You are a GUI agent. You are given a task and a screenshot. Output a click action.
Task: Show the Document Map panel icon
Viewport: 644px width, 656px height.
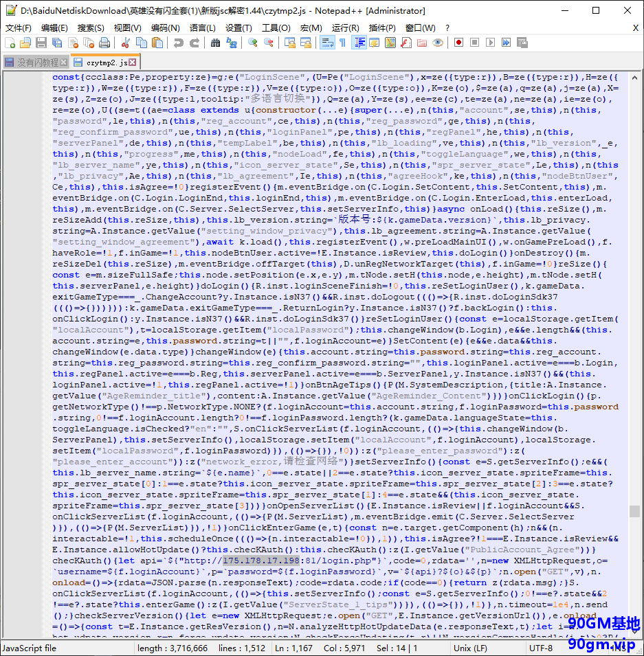(x=390, y=43)
